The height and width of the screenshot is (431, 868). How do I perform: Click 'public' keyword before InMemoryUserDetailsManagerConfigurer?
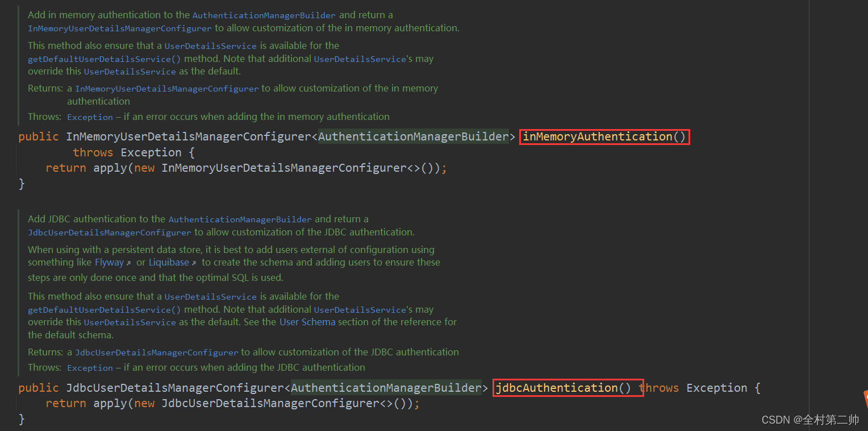(x=39, y=136)
